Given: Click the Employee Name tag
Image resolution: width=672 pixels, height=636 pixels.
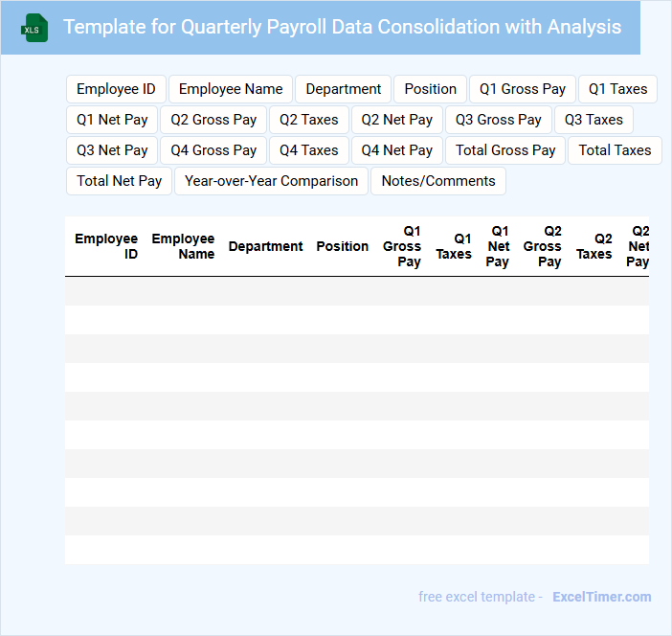Looking at the screenshot, I should pos(231,89).
